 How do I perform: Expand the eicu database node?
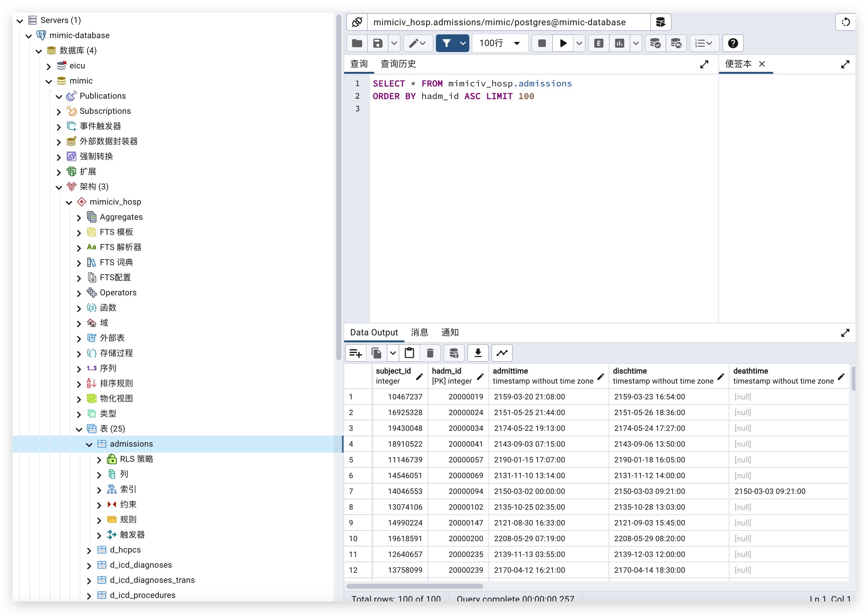coord(49,66)
